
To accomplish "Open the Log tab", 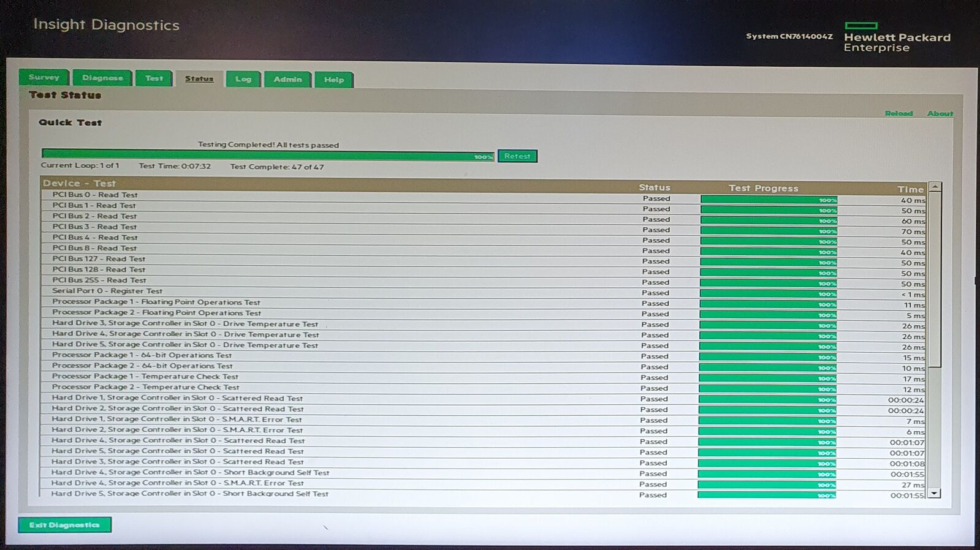I will point(243,79).
